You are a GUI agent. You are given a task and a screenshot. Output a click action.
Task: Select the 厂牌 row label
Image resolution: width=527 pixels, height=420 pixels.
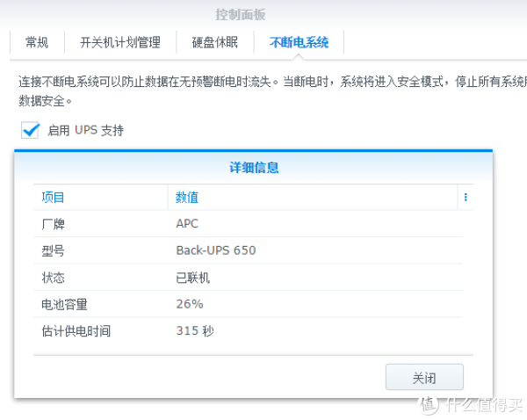pyautogui.click(x=54, y=223)
